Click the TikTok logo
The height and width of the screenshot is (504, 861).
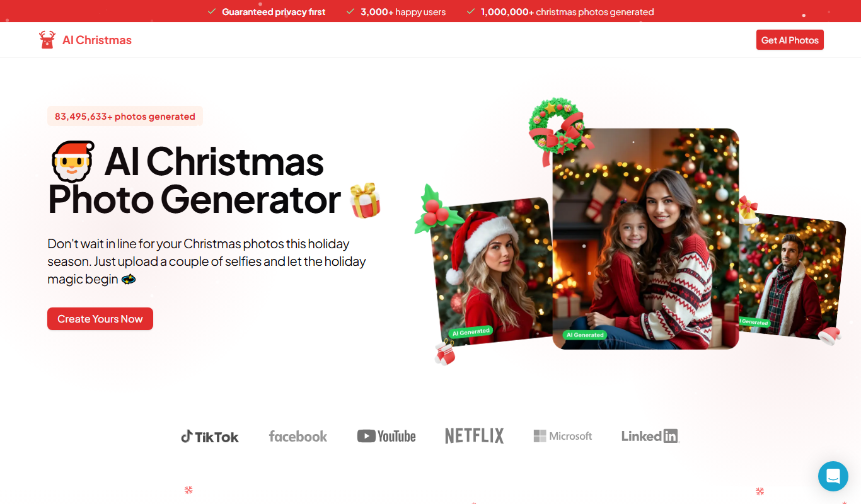210,437
